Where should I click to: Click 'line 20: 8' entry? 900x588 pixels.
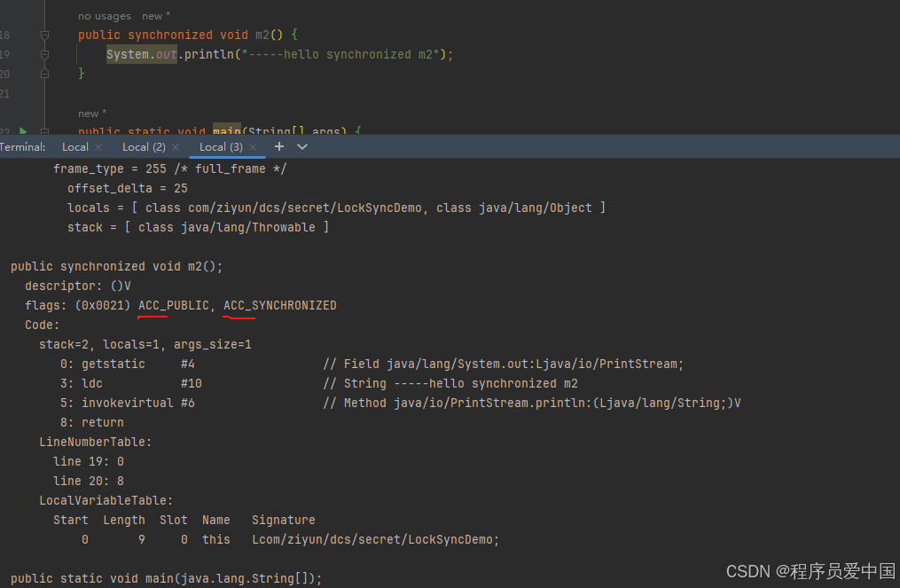click(89, 482)
